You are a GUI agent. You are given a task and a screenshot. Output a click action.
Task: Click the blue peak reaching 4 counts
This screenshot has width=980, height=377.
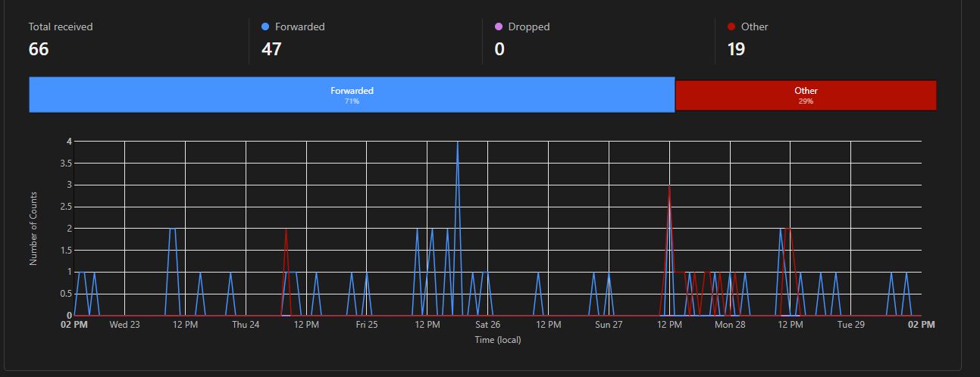click(457, 143)
